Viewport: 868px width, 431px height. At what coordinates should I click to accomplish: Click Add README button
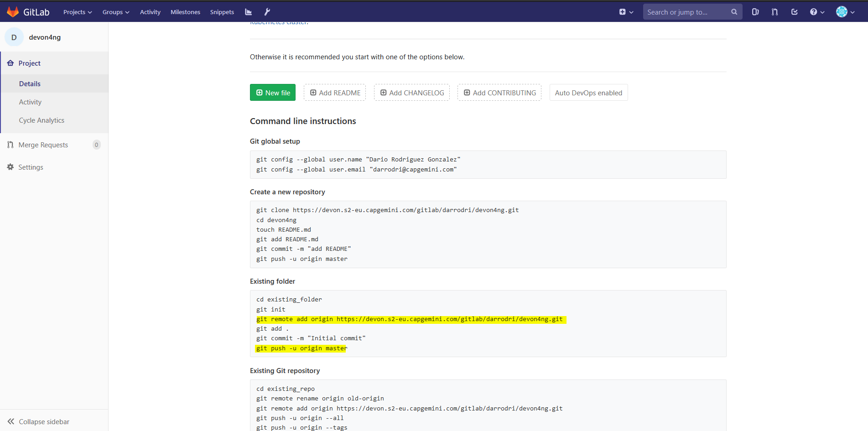click(x=334, y=93)
